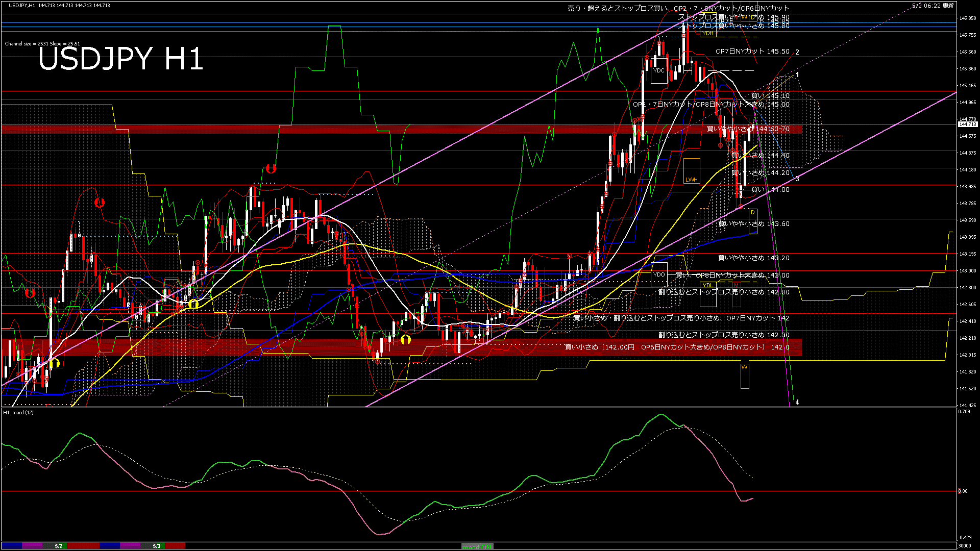
Task: Click the H1 macd (12) indicator label
Action: 18,412
